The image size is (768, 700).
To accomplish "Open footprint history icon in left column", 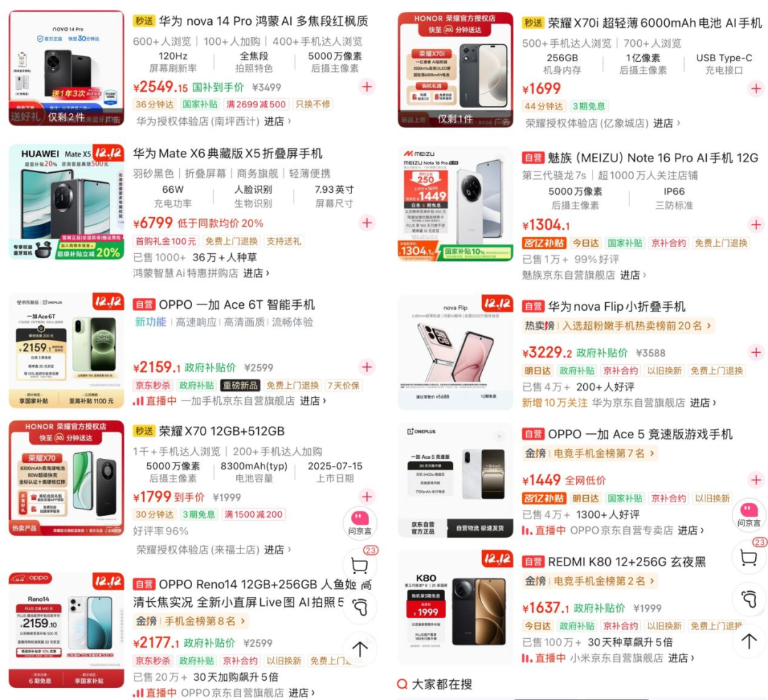I will tap(360, 607).
